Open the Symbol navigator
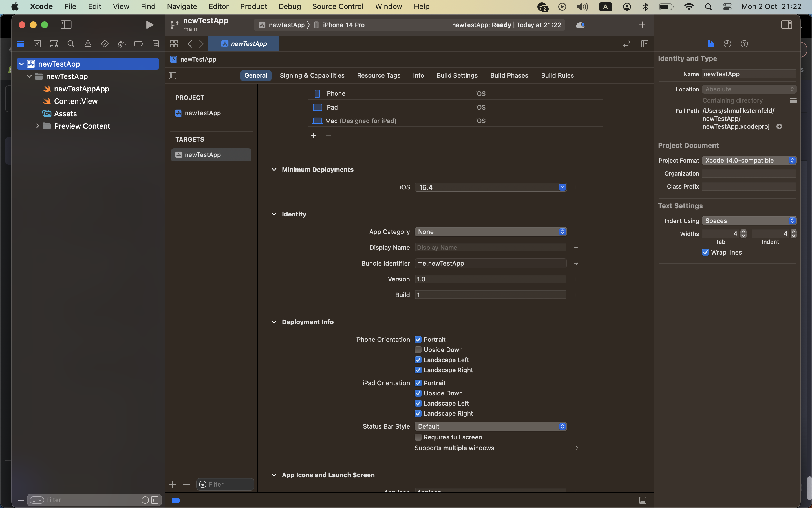Screen dimensions: 812x508 click(x=54, y=44)
